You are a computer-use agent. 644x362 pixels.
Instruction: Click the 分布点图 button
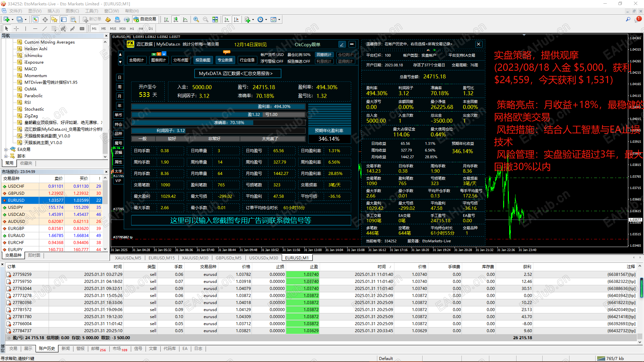tap(181, 60)
